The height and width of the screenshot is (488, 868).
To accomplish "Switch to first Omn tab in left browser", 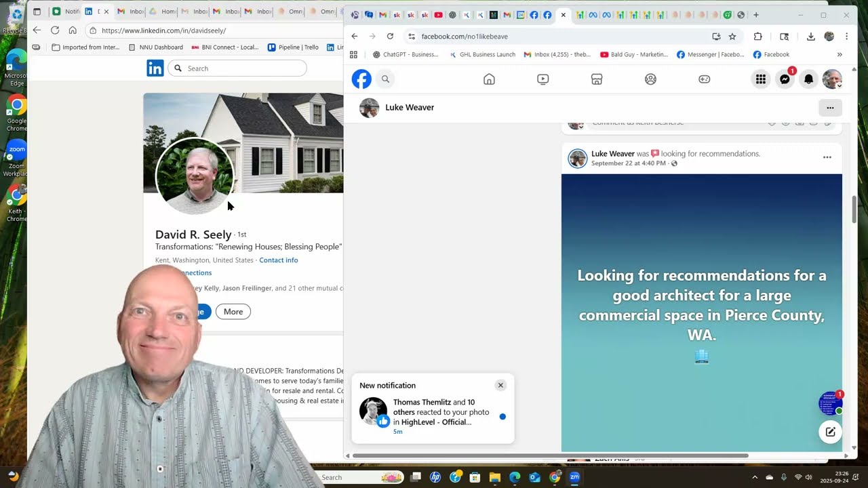I will 290,12.
